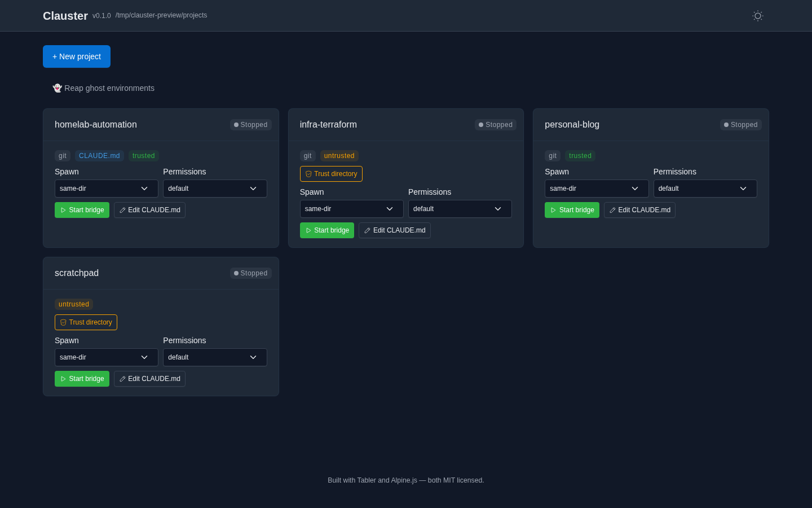Viewport: 812px width, 508px height.
Task: Click the git tag on personal-blog
Action: (x=553, y=156)
